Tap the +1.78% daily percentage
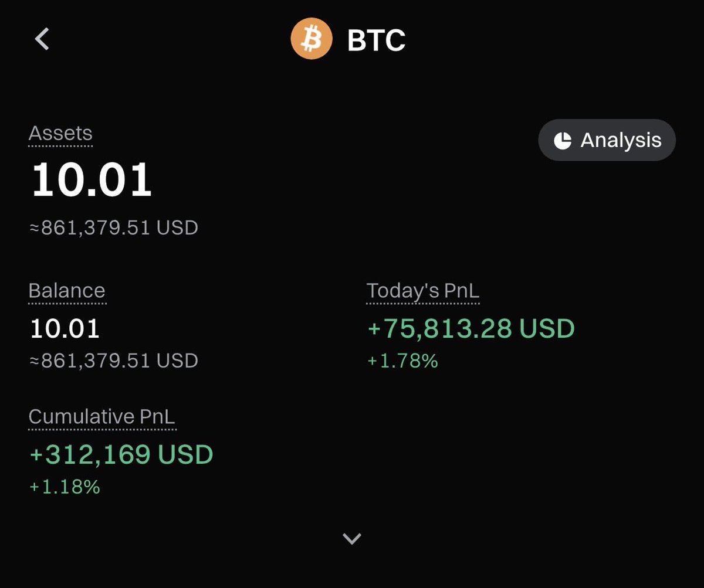 pyautogui.click(x=402, y=361)
